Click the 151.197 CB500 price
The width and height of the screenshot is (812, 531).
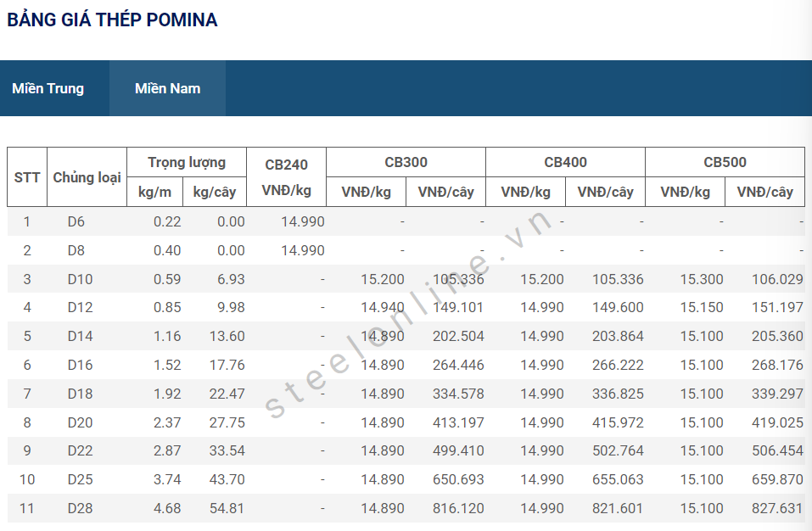coord(777,307)
